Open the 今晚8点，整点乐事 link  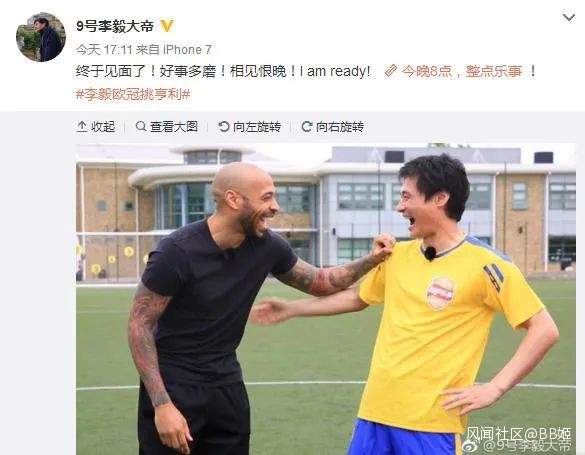(x=461, y=71)
